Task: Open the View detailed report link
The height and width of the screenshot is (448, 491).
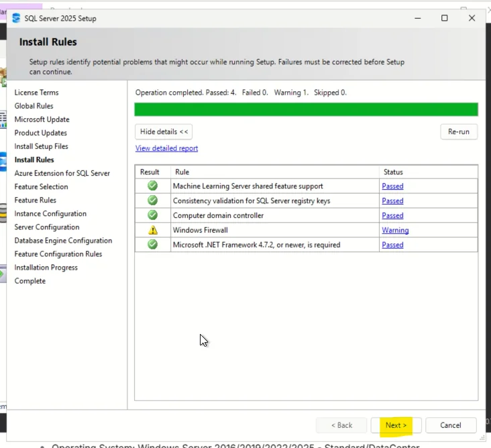Action: [x=166, y=148]
